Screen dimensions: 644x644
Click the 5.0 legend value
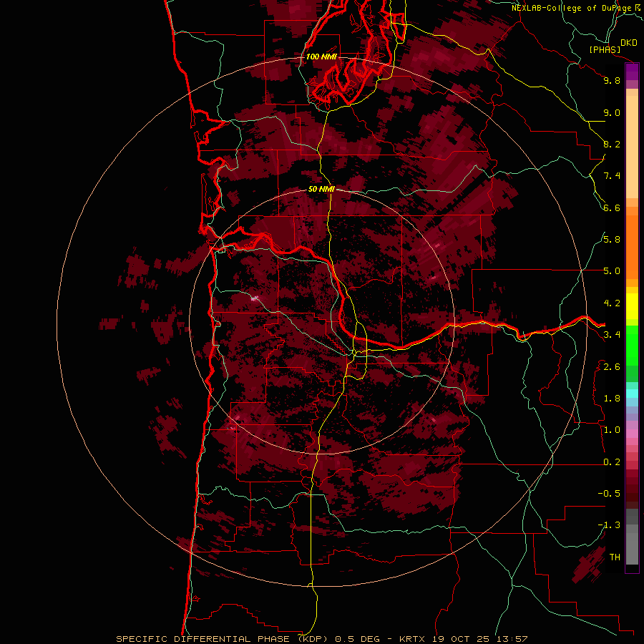point(612,271)
